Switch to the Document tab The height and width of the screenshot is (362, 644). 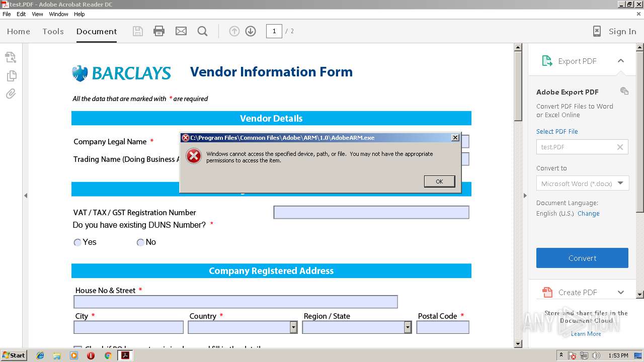point(97,31)
